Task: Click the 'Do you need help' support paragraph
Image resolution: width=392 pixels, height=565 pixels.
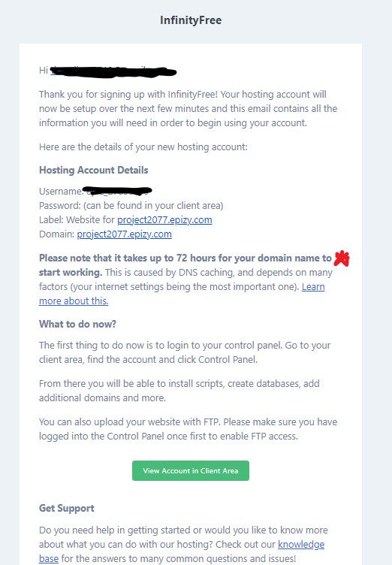Action: click(183, 545)
